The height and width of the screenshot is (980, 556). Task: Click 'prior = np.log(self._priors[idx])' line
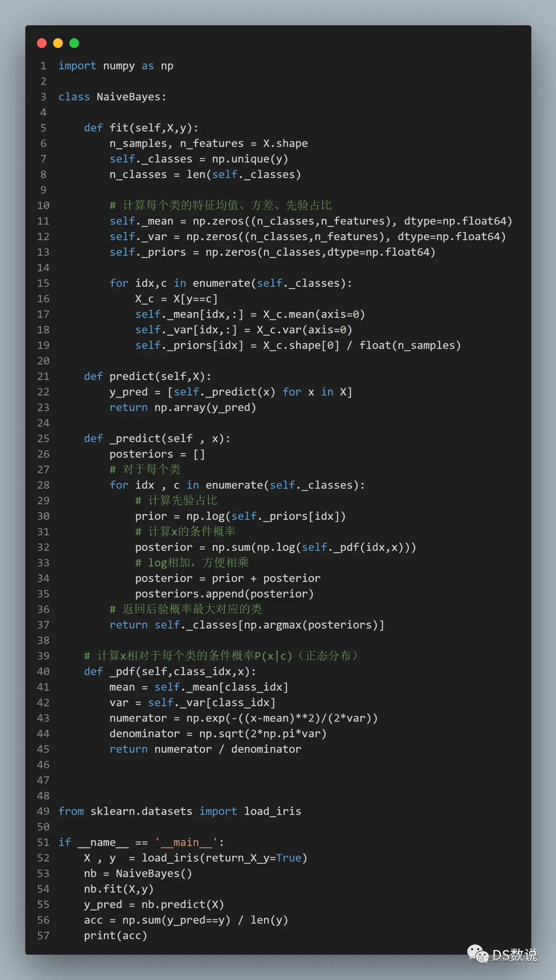pos(241,516)
